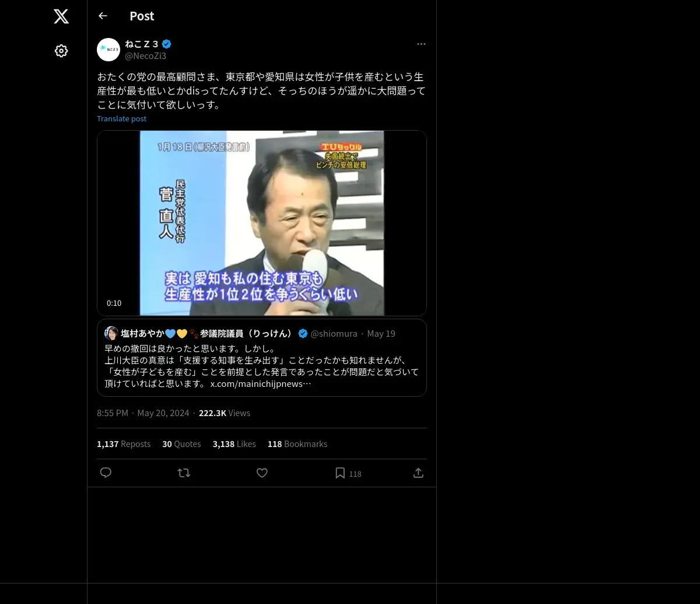
Task: Click the 8:55 PM May 20, 2024 timestamp
Action: (x=143, y=413)
